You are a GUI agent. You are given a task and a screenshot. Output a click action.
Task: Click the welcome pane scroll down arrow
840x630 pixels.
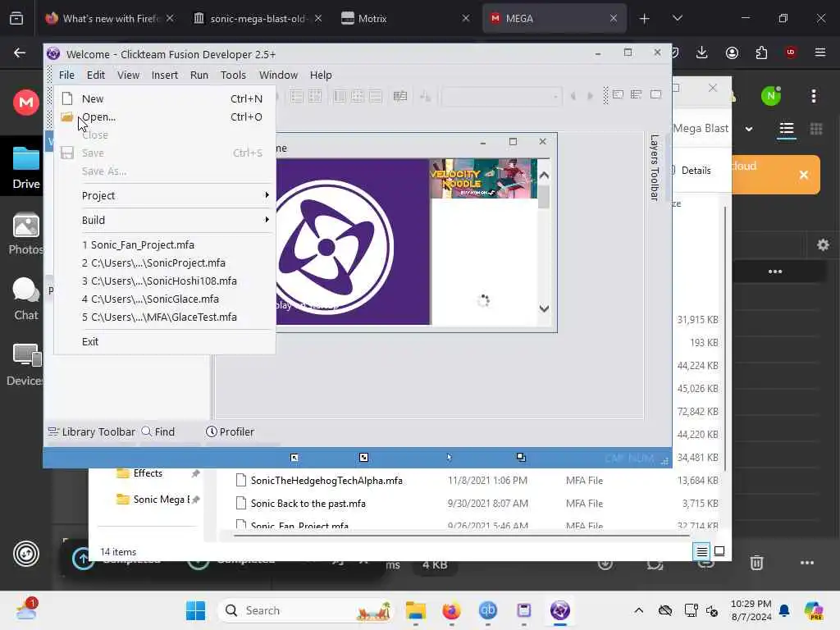coord(544,308)
